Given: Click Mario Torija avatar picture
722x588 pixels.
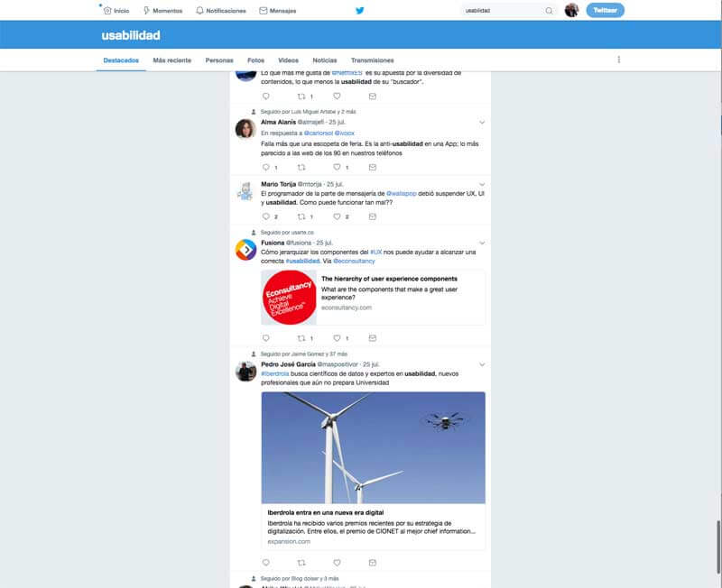Looking at the screenshot, I should click(x=245, y=191).
